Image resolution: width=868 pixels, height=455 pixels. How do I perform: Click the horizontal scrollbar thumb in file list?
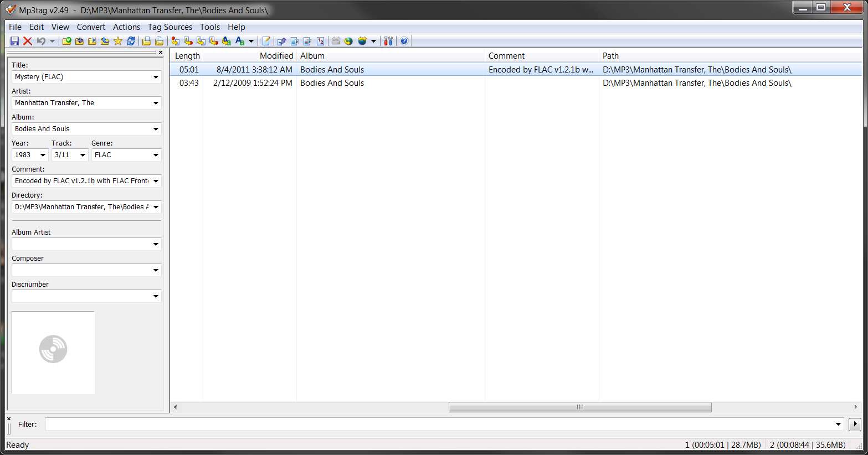pos(580,407)
